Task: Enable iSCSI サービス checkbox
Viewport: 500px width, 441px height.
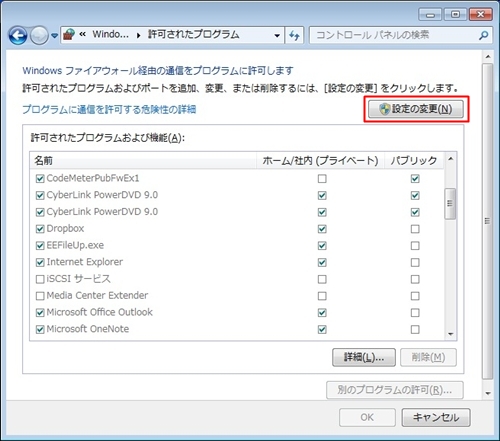Action: (40, 279)
